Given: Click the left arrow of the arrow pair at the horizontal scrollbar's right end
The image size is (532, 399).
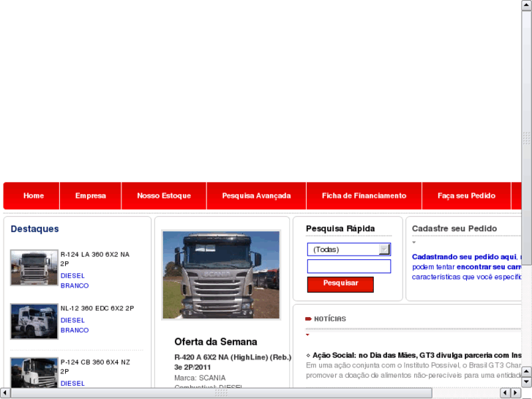Looking at the screenshot, I should (x=505, y=393).
